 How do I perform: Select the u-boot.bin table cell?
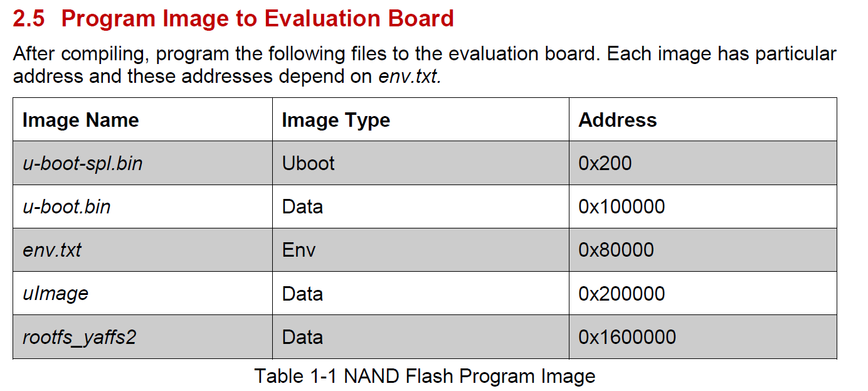tap(66, 206)
